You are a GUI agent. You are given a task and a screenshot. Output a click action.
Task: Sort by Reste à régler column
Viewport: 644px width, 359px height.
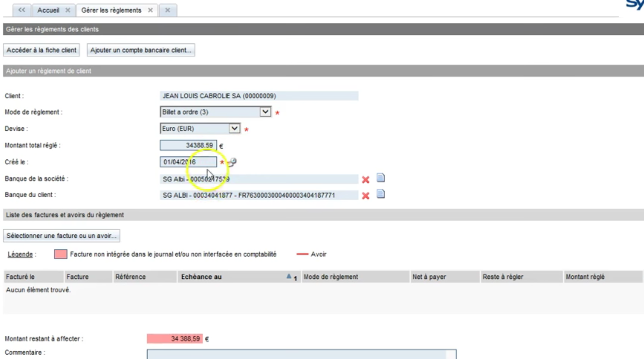point(521,277)
